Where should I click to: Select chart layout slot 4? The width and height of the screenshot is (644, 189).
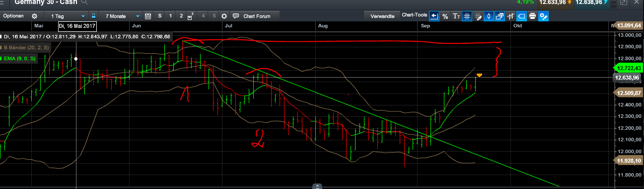pyautogui.click(x=203, y=16)
